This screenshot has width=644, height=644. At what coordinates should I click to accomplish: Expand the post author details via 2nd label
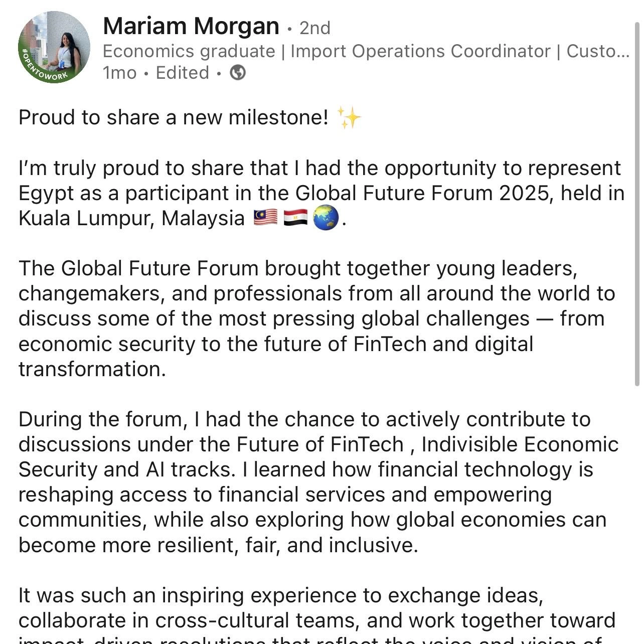tap(315, 29)
